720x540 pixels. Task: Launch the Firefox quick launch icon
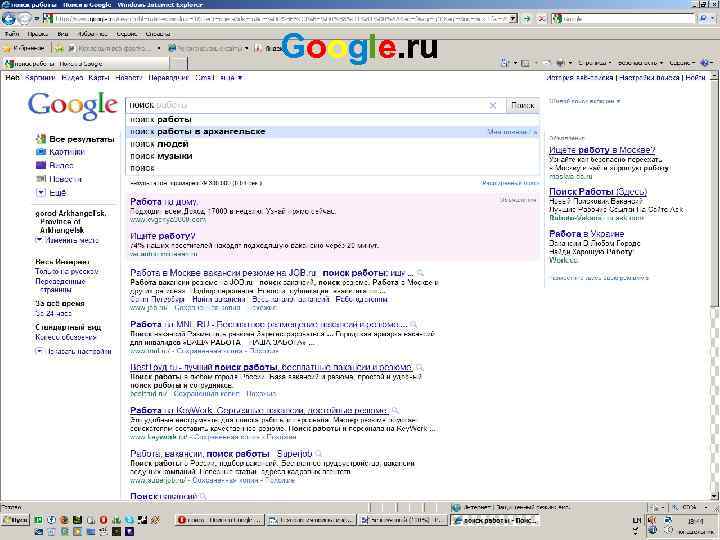[x=64, y=520]
